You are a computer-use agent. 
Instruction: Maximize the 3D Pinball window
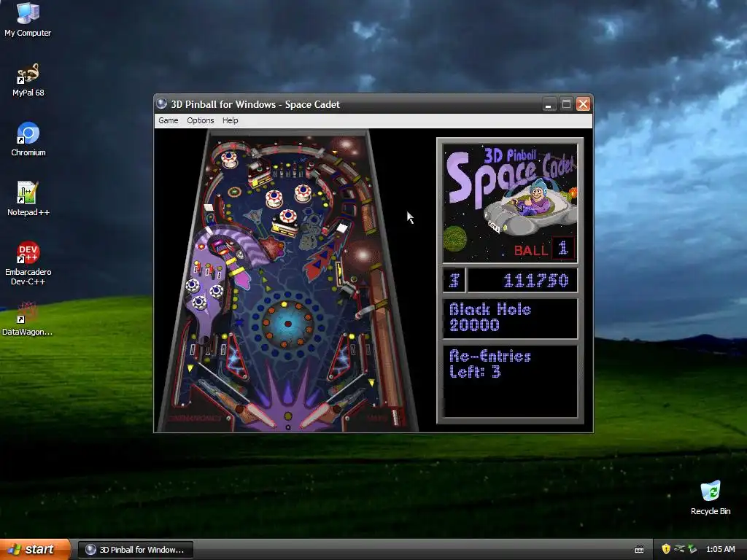566,104
